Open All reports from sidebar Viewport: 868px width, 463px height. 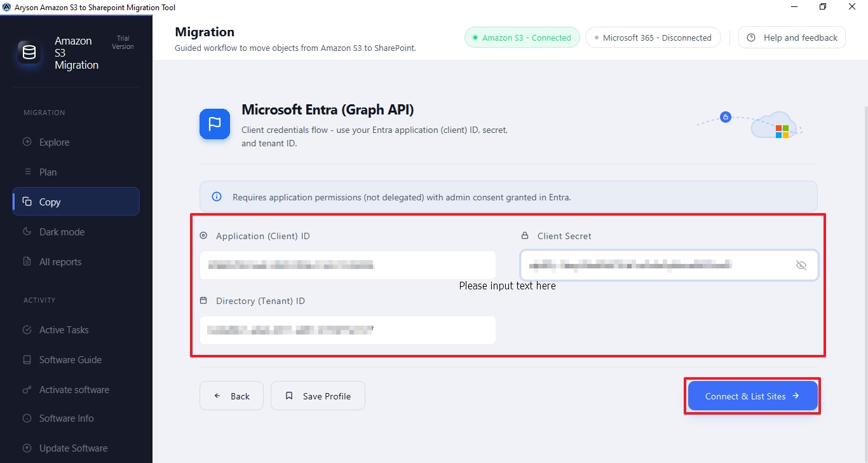(76, 261)
